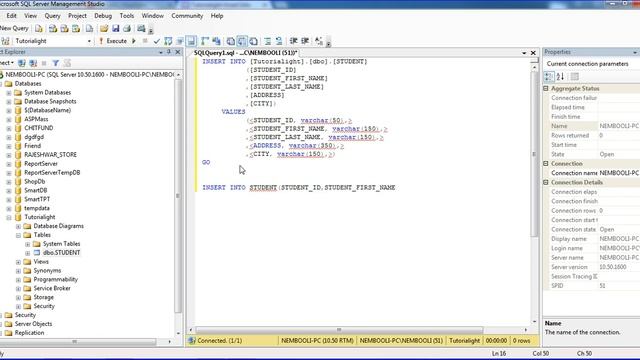Image resolution: width=640 pixels, height=360 pixels.
Task: Expand the ASPMass database
Action: pos(9,119)
